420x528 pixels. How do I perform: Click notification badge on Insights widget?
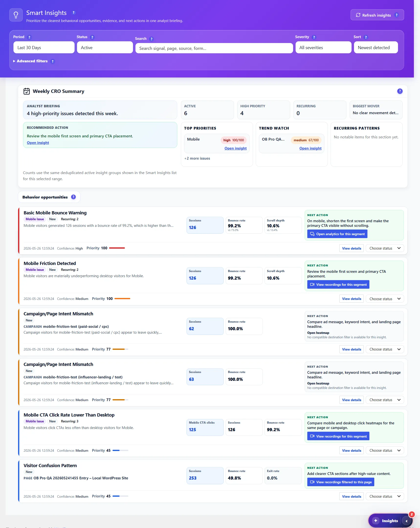pyautogui.click(x=412, y=514)
